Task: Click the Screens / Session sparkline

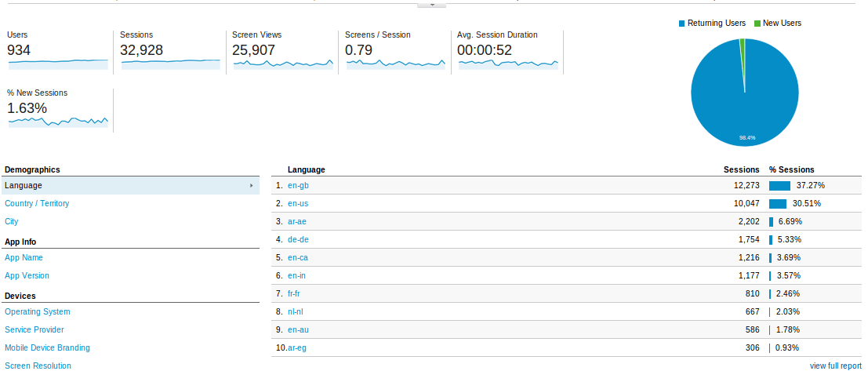Action: tap(396, 64)
